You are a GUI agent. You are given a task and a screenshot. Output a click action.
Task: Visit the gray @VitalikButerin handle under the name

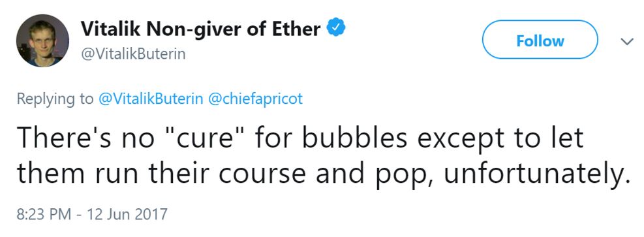pos(133,54)
